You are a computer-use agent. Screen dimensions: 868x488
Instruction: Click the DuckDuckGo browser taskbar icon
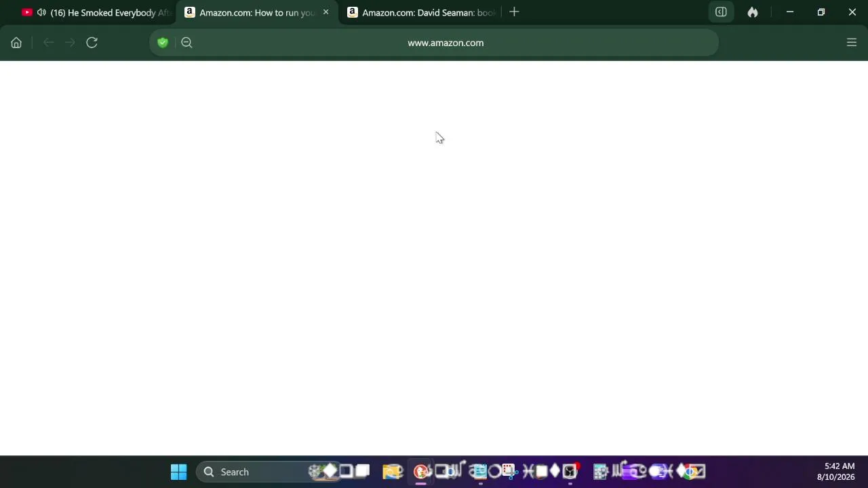[420, 472]
